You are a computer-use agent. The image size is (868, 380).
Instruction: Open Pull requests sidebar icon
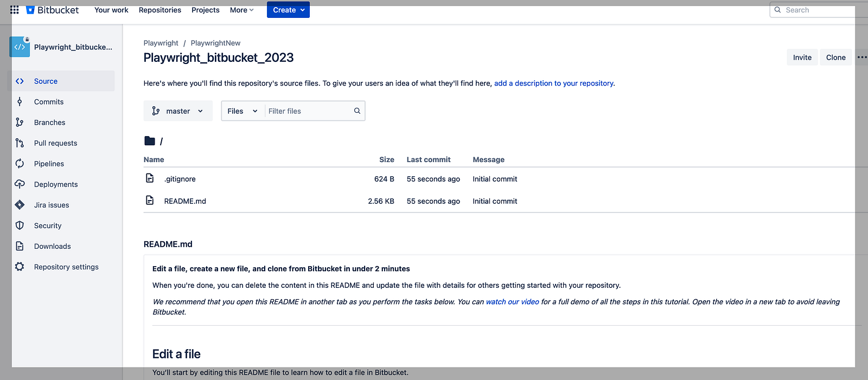(x=20, y=143)
